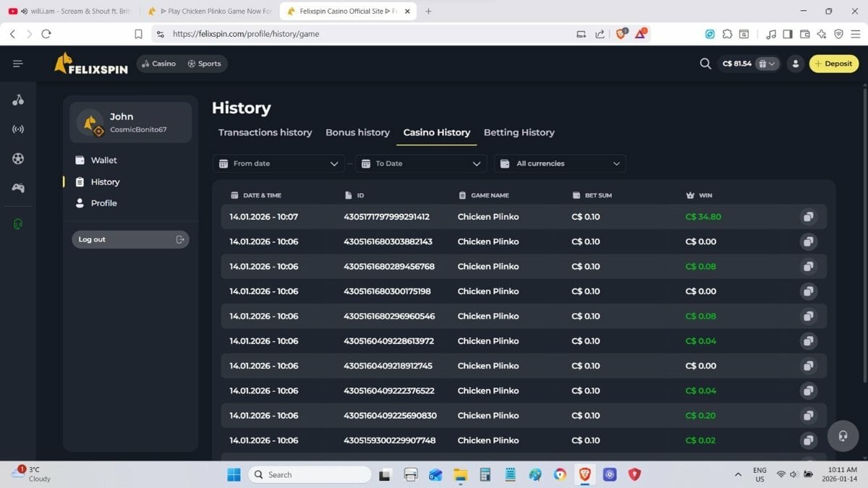Copy details of the C$ 34.80 win row
The image size is (868, 488).
tap(808, 217)
